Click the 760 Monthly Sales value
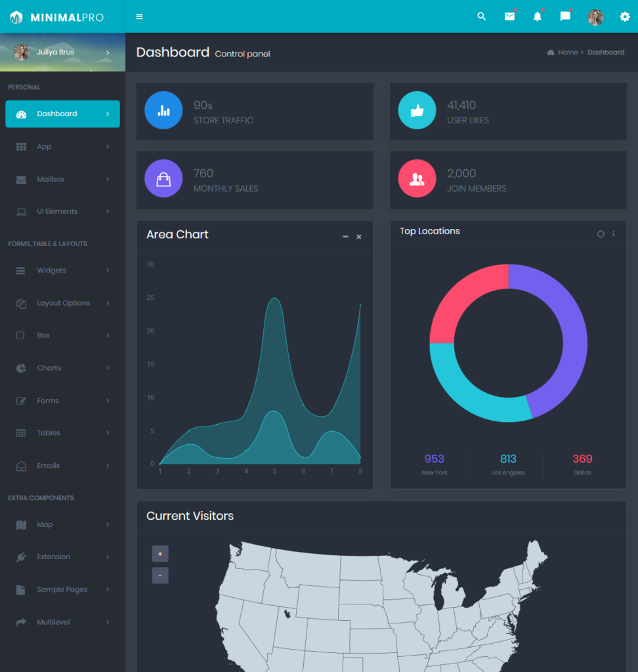Image resolution: width=638 pixels, height=672 pixels. pos(203,173)
